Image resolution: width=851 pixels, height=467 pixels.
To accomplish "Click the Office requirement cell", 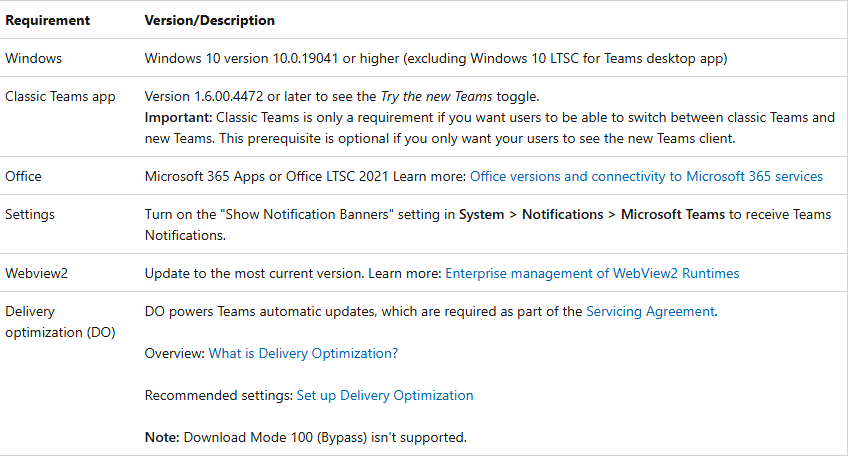I will point(23,176).
